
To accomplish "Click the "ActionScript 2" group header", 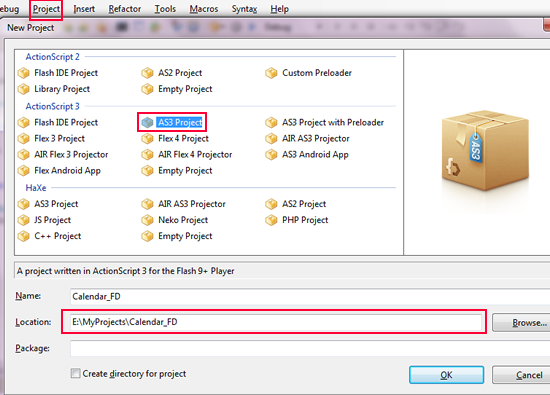I will point(53,57).
